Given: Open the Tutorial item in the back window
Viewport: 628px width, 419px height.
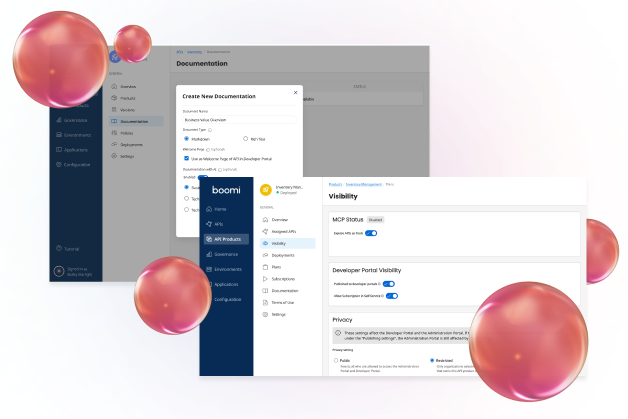Looking at the screenshot, I should (x=73, y=248).
